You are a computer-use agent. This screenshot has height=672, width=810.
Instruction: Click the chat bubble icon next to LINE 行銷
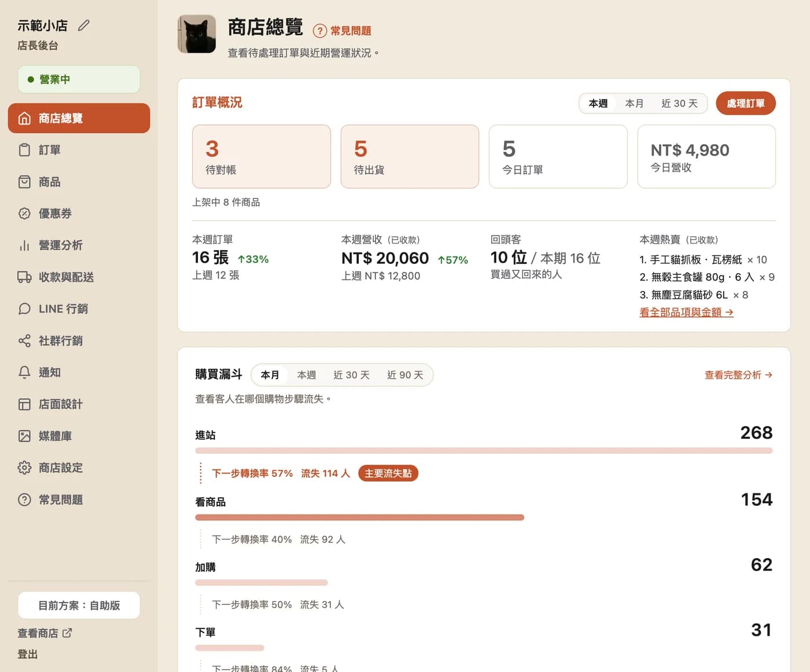(x=24, y=309)
